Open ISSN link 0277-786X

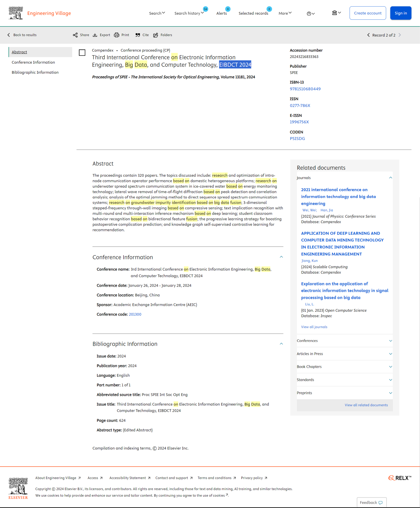(300, 105)
